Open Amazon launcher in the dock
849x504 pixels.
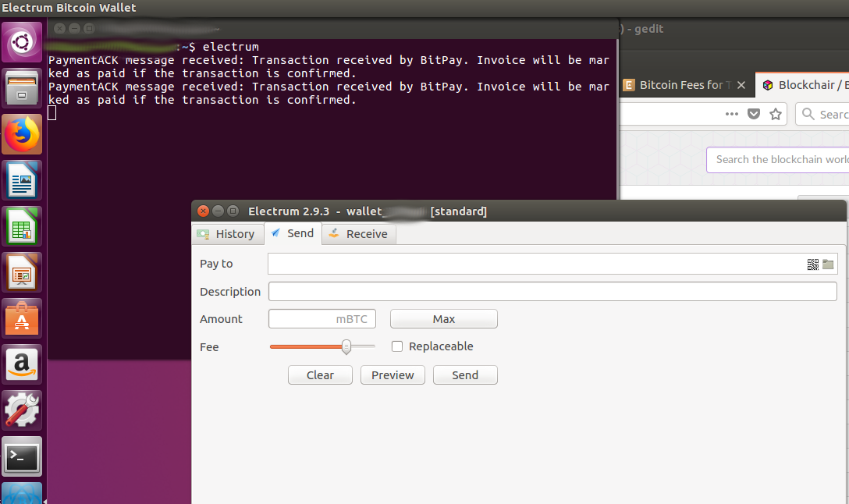[22, 364]
